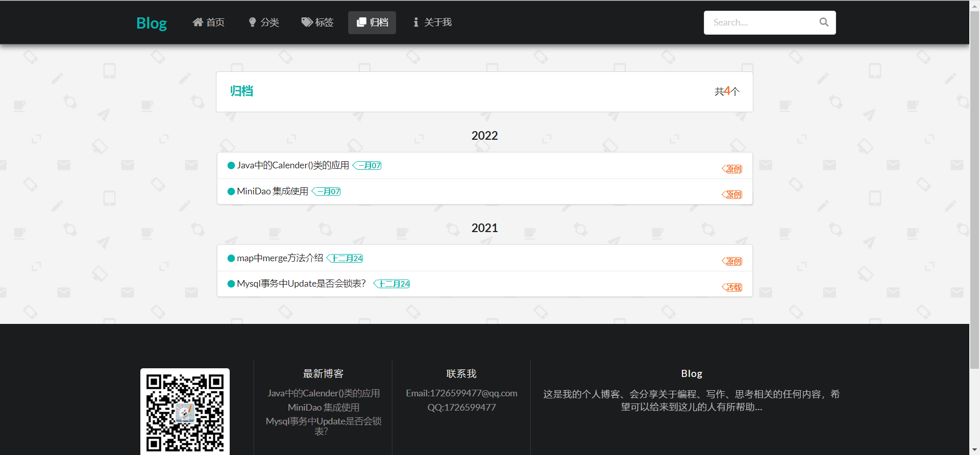
Task: Click 原创 label on Java Calender row
Action: coord(732,169)
